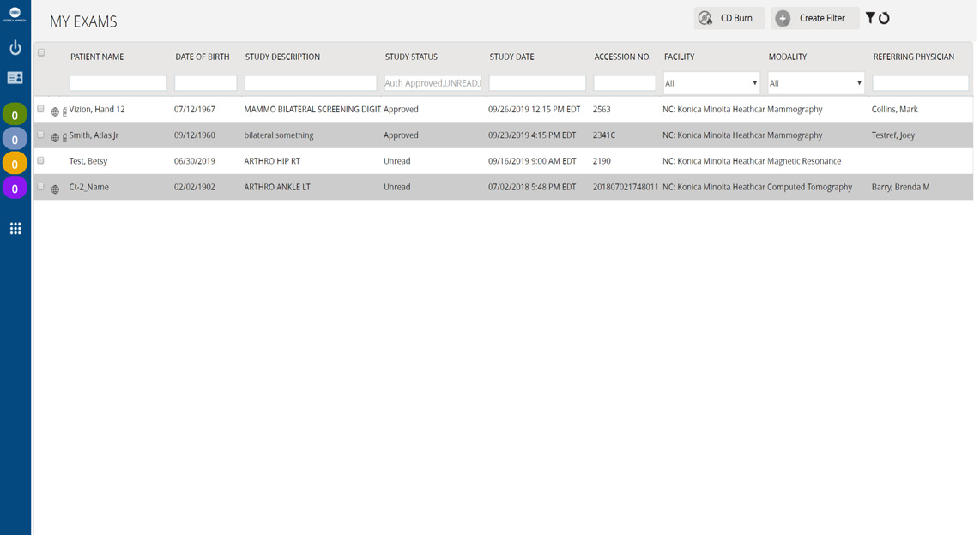The image size is (980, 535).
Task: Click globe icon in Smith, Atlas Jr row
Action: pos(55,137)
